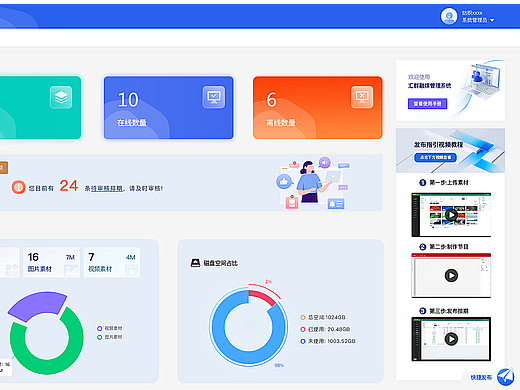Click the 快捷发布 quick publish label
The height and width of the screenshot is (390, 520).
tap(481, 377)
